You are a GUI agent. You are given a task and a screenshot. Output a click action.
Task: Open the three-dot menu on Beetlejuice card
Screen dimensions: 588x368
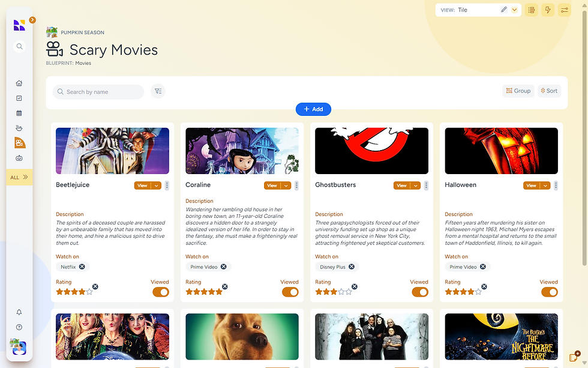pos(167,186)
